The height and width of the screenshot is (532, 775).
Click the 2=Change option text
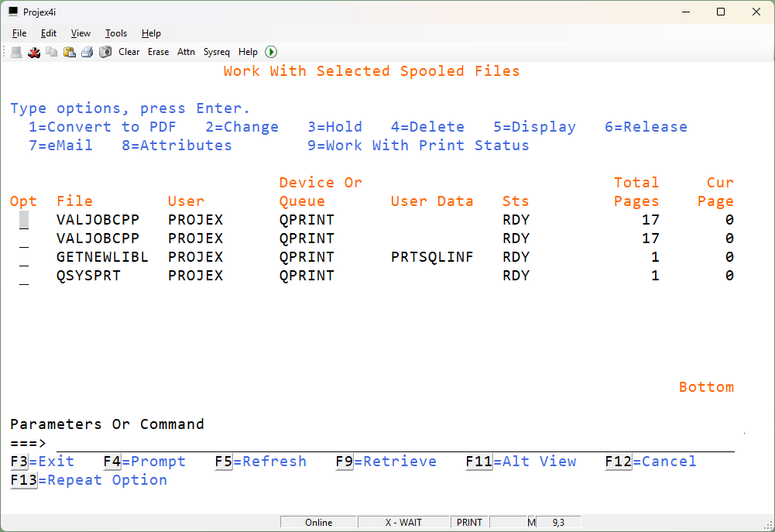click(242, 127)
